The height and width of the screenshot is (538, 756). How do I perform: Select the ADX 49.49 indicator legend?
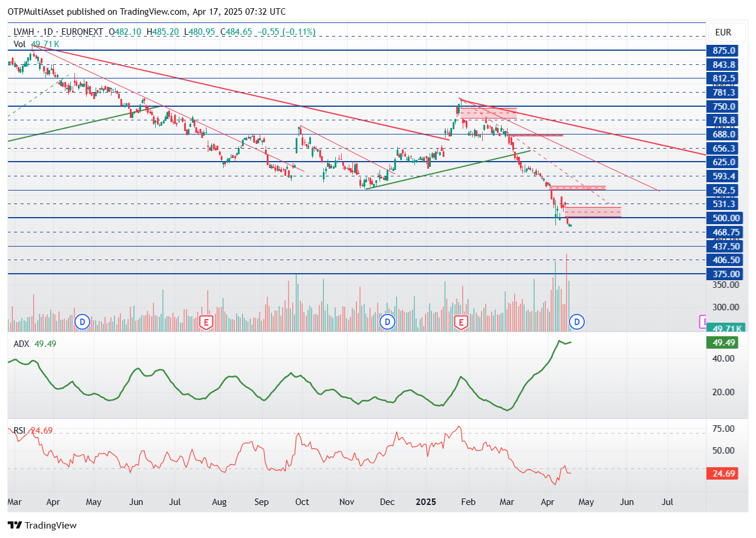(x=32, y=343)
